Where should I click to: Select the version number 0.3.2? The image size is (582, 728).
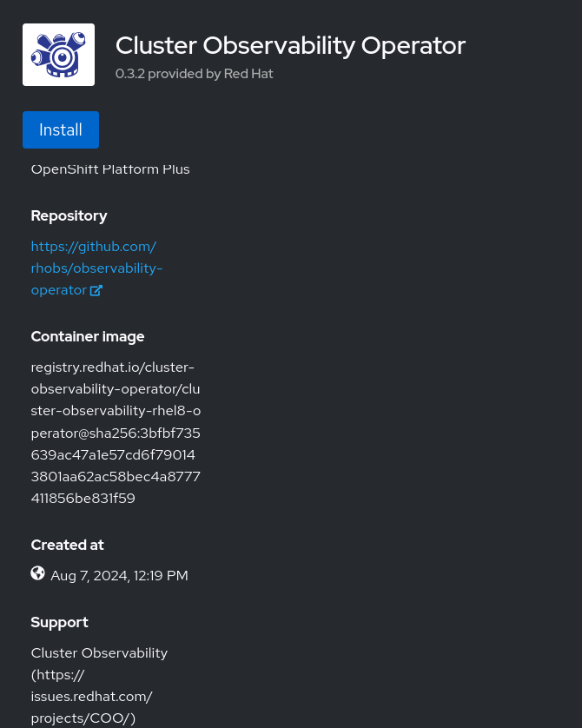point(130,74)
